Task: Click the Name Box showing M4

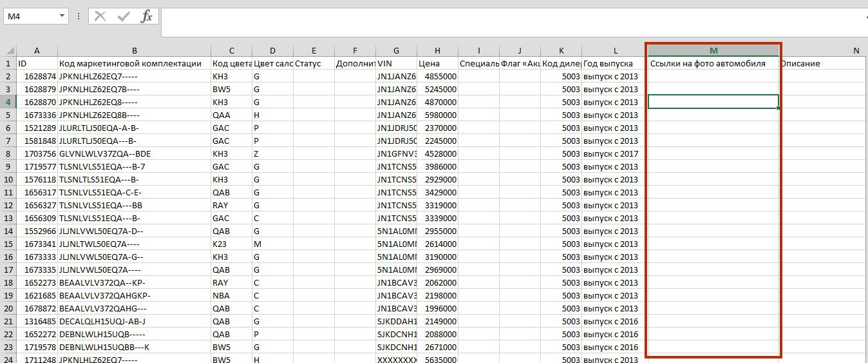Action: [x=31, y=16]
